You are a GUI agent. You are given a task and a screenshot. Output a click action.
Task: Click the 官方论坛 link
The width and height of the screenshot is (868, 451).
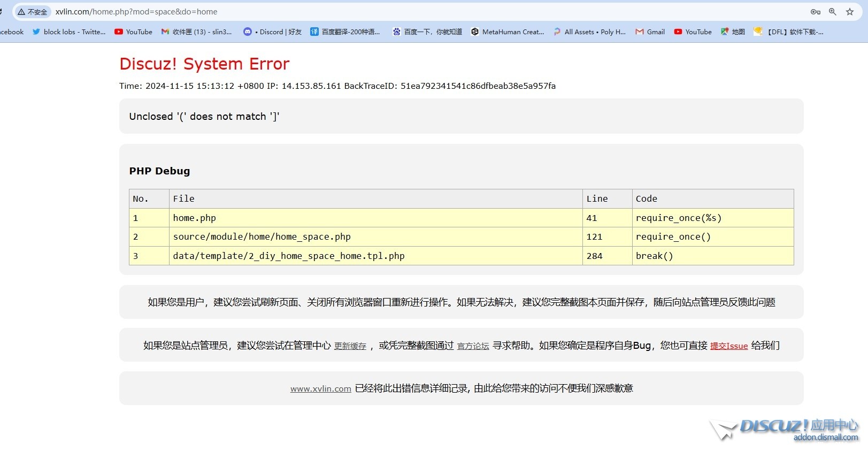tap(473, 346)
